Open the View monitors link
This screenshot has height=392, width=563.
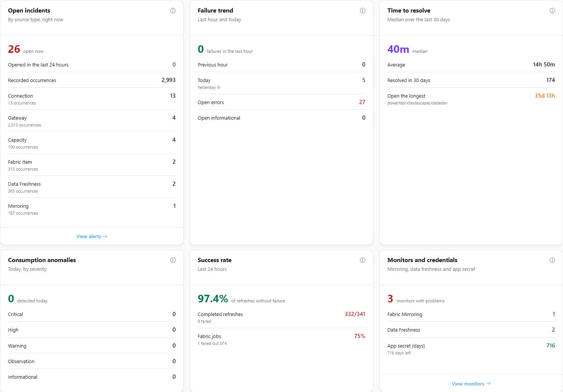point(471,384)
